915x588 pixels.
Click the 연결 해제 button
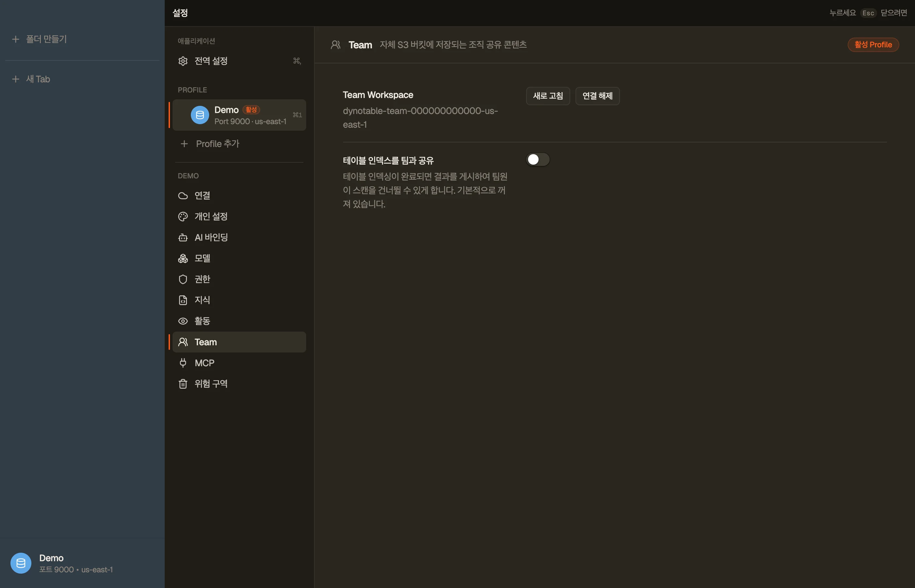(x=597, y=96)
